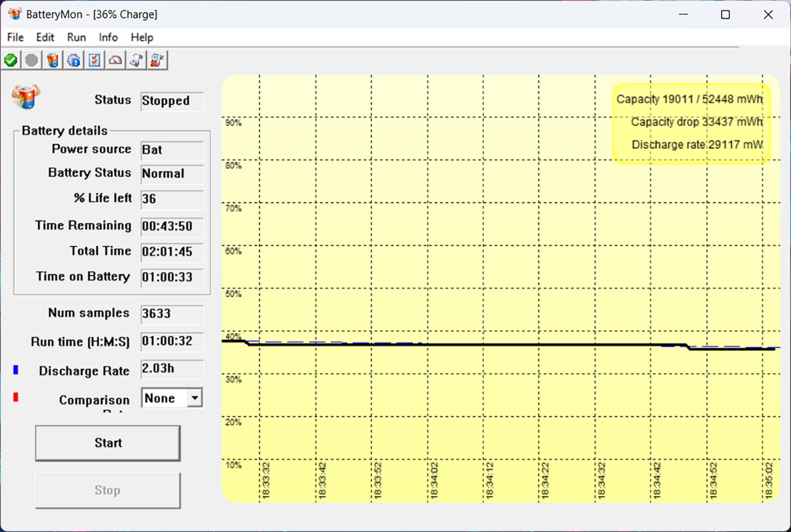Viewport: 791px width, 532px height.
Task: Click the 40% label on the graph axis
Action: click(x=233, y=337)
